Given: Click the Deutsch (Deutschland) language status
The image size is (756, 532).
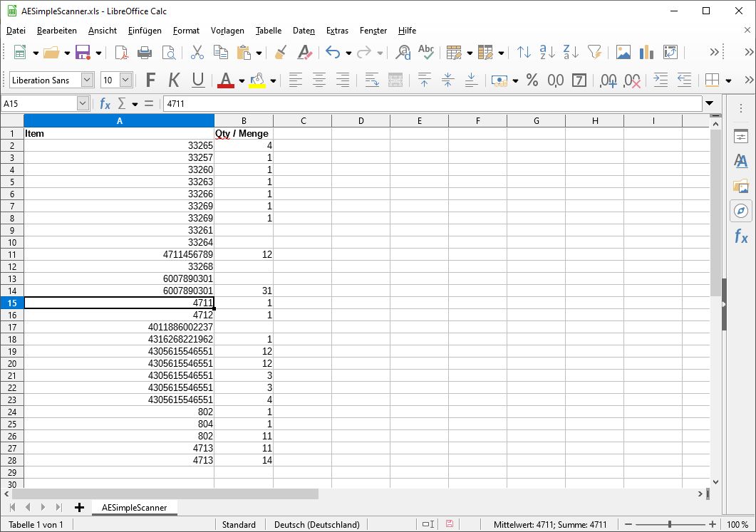Looking at the screenshot, I should tap(317, 525).
